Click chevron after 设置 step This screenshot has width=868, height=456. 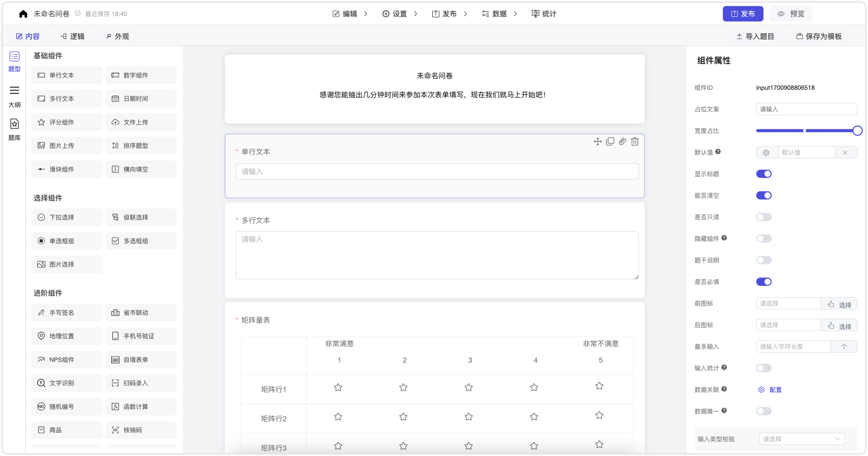[416, 14]
